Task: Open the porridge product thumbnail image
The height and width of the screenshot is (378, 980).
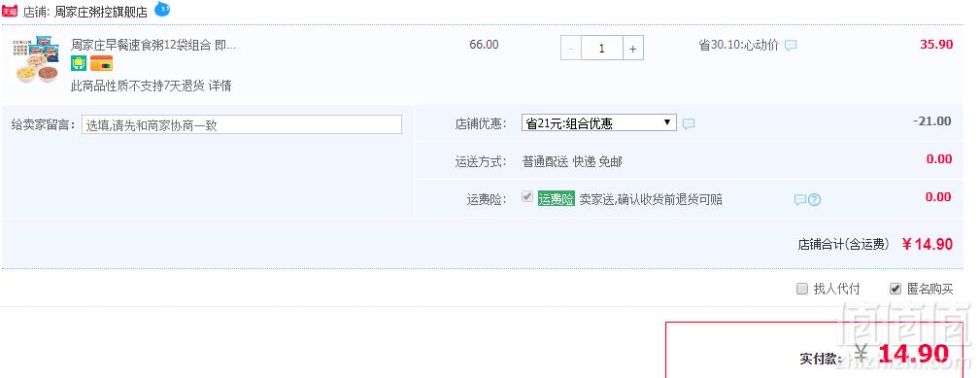Action: coord(35,59)
